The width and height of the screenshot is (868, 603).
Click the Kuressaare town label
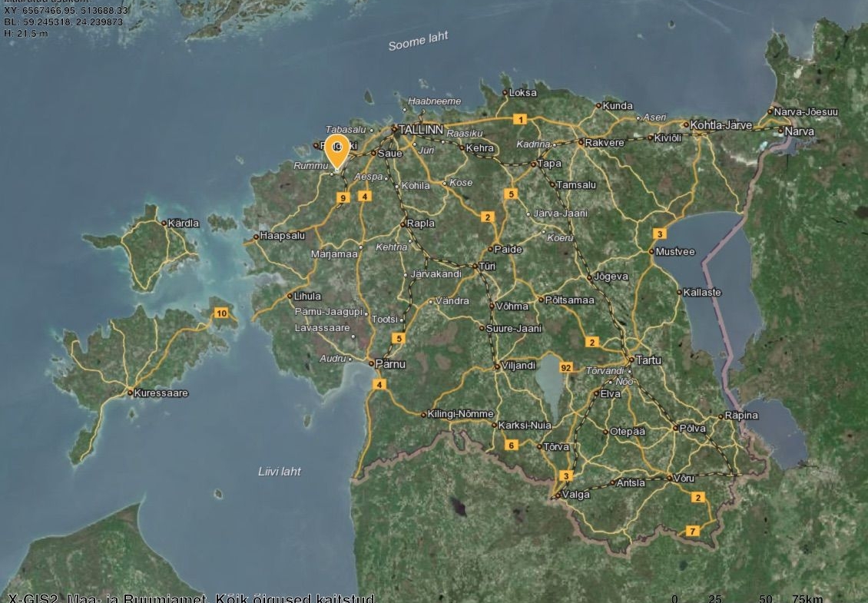click(x=161, y=393)
